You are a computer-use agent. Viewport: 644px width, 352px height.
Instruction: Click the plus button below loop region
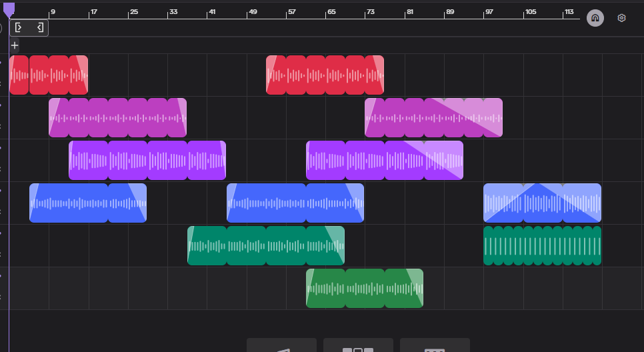point(15,45)
